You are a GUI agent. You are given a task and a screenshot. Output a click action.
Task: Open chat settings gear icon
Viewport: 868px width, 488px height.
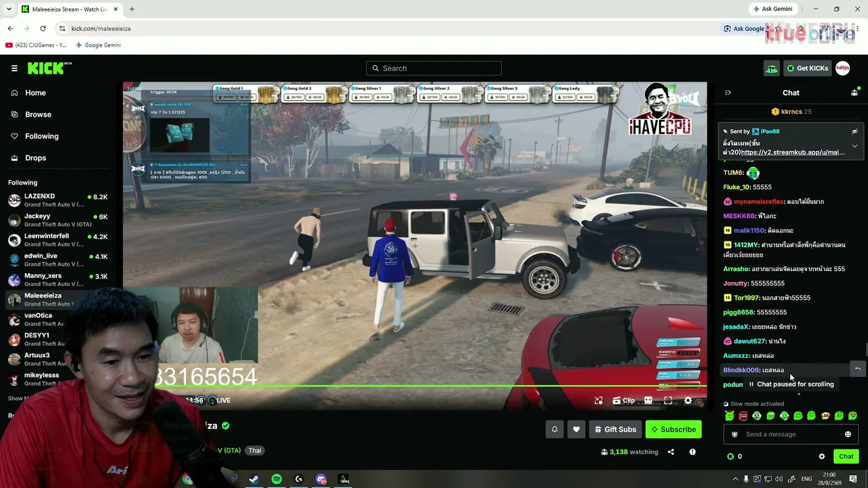pos(822,457)
